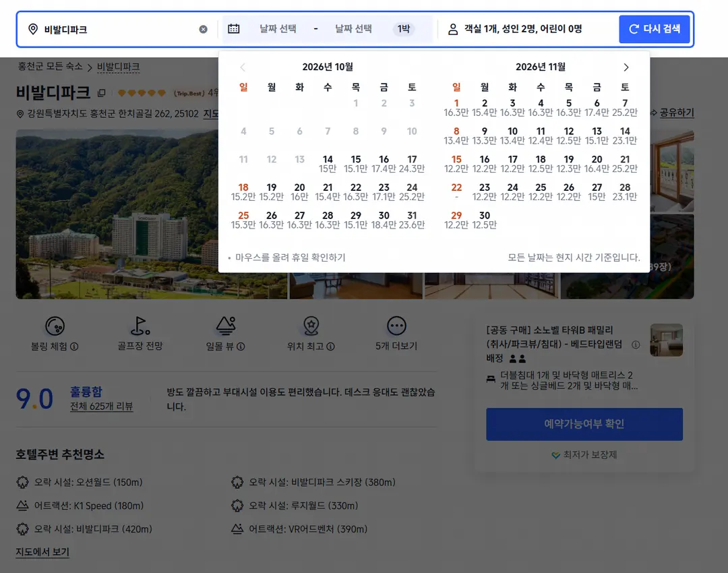The image size is (728, 573).
Task: Click the check-in 날짜 선택 field
Action: click(278, 29)
